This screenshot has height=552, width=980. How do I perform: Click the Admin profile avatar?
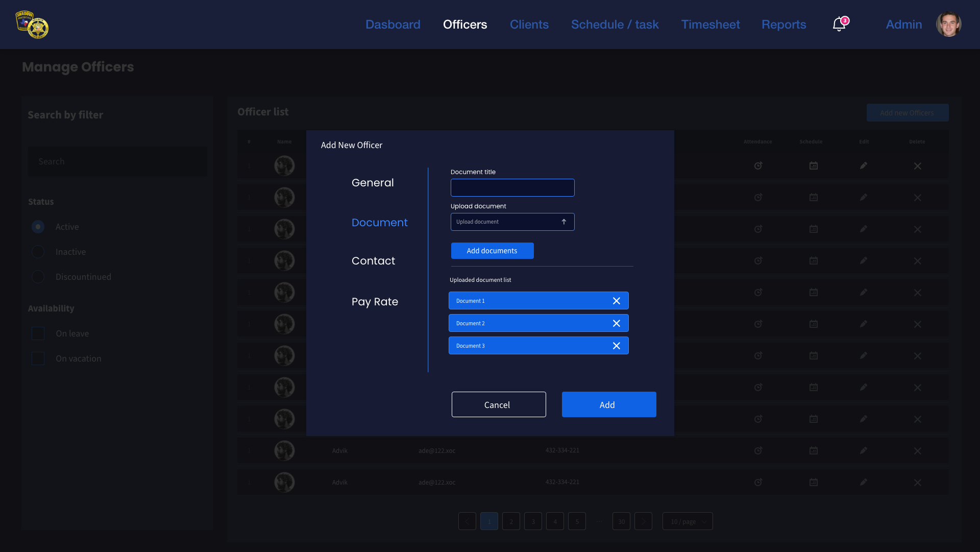(948, 24)
